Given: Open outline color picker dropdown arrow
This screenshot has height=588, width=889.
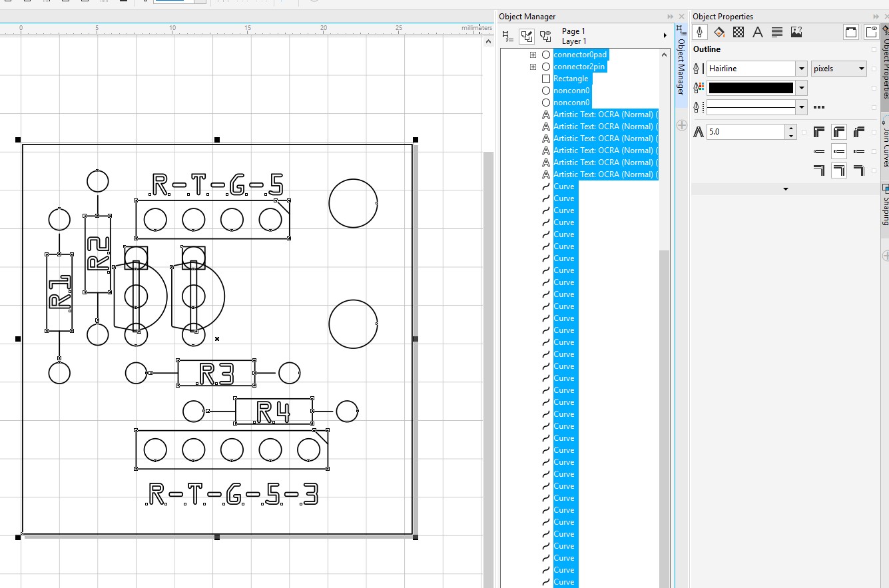Looking at the screenshot, I should coord(802,88).
